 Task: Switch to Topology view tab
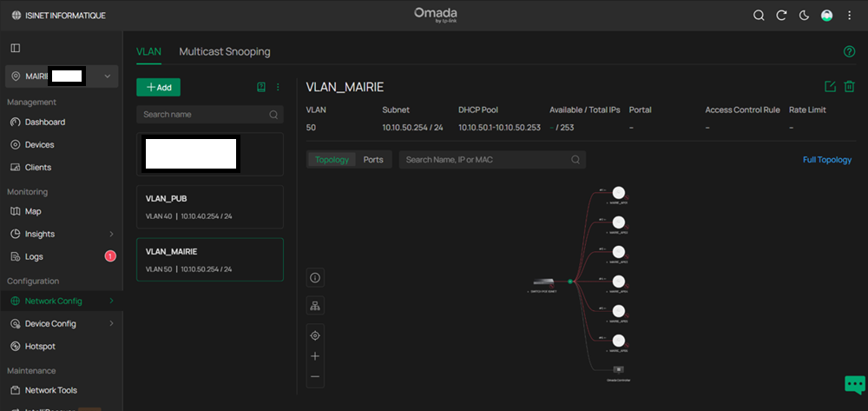coord(332,160)
